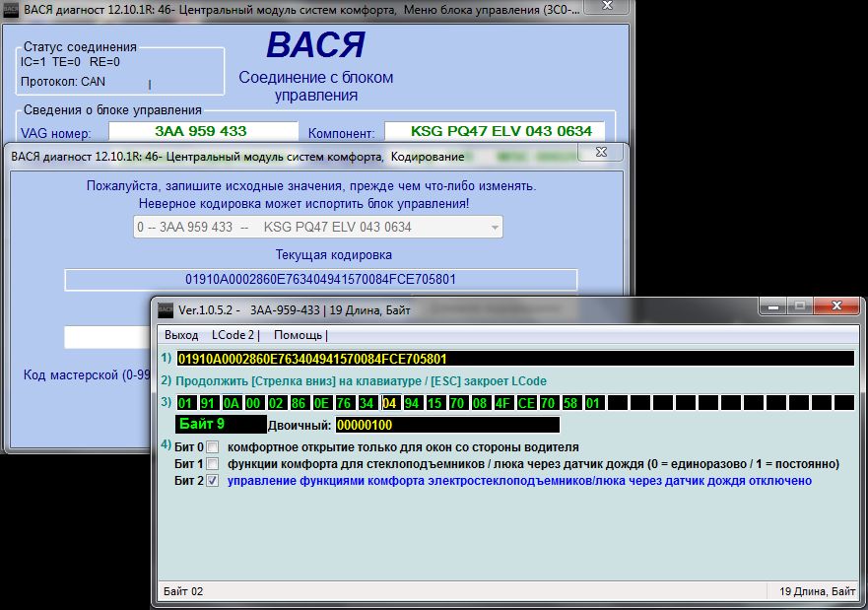
Task: Click the 'VAG номер:' label
Action: click(x=56, y=133)
